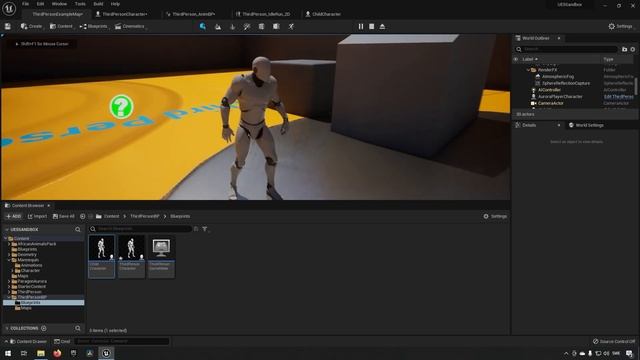
Task: Click the World Outliner add folder icon
Action: [x=624, y=49]
